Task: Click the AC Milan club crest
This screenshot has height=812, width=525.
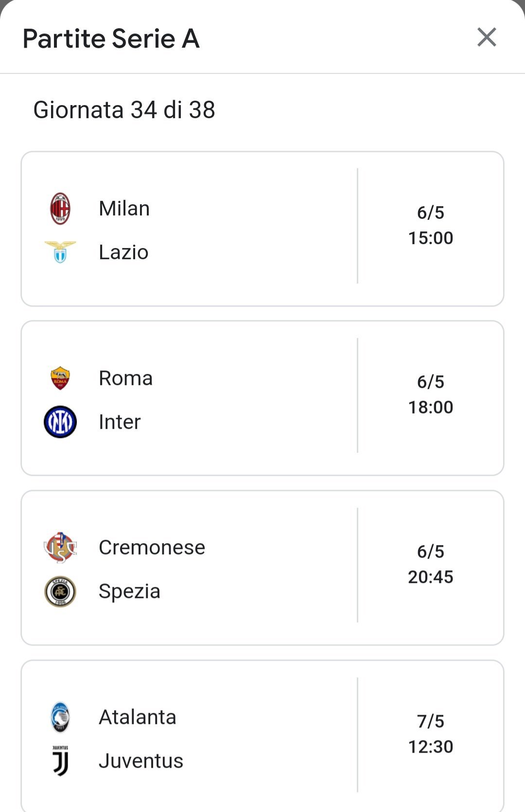Action: point(60,209)
